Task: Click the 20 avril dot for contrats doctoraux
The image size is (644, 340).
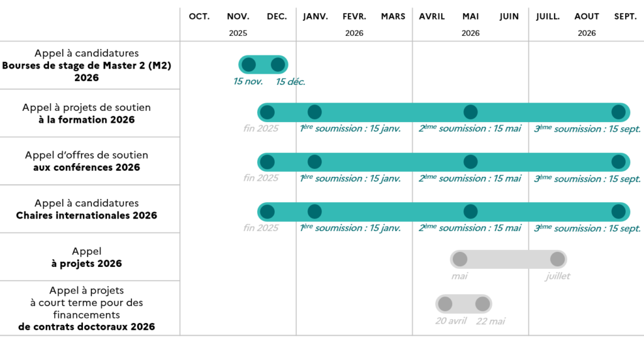Action: pyautogui.click(x=445, y=304)
